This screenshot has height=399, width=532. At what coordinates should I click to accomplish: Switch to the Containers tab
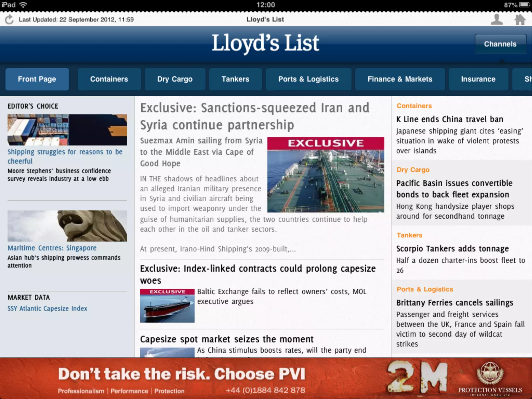tap(109, 79)
